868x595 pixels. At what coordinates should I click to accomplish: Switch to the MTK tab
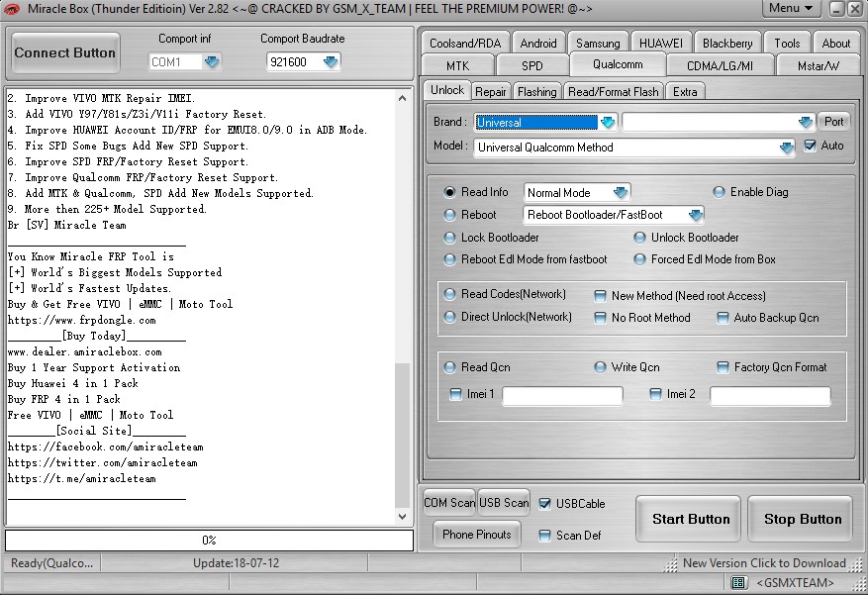[457, 66]
